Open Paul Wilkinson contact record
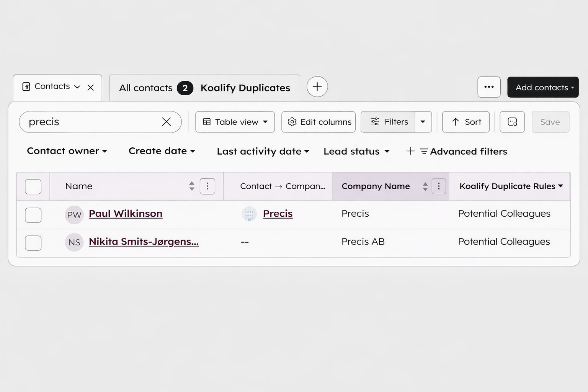588x392 pixels. (x=126, y=214)
